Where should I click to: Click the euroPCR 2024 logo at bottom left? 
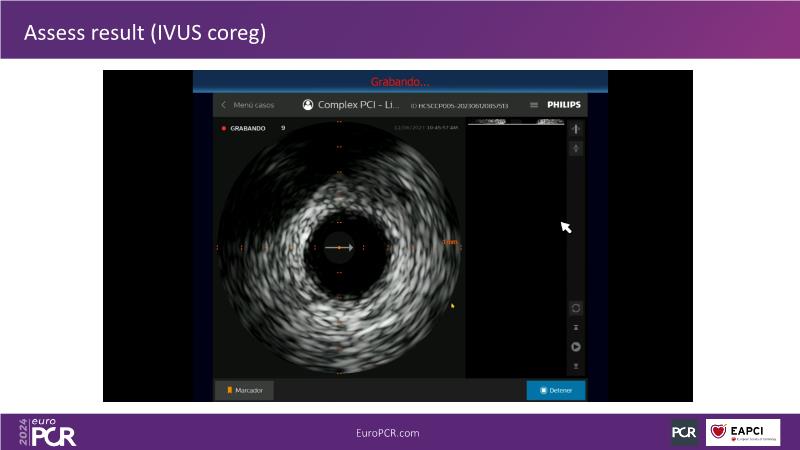[47, 432]
